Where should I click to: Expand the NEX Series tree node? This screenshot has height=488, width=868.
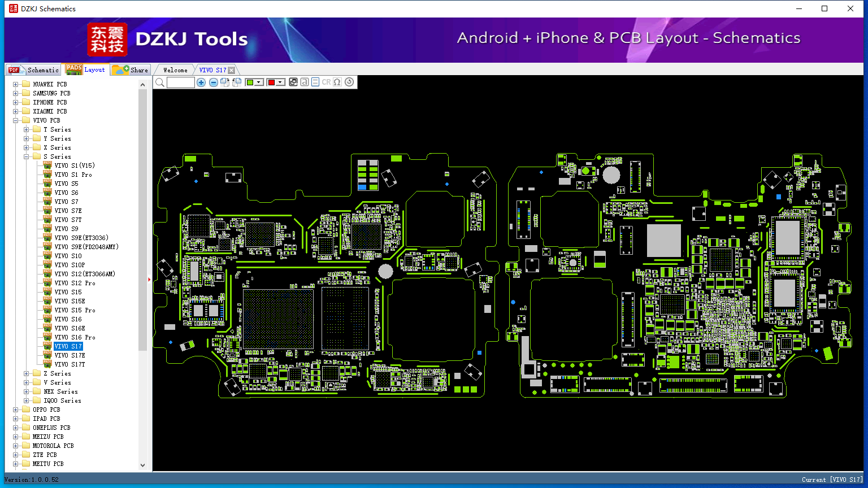(27, 391)
